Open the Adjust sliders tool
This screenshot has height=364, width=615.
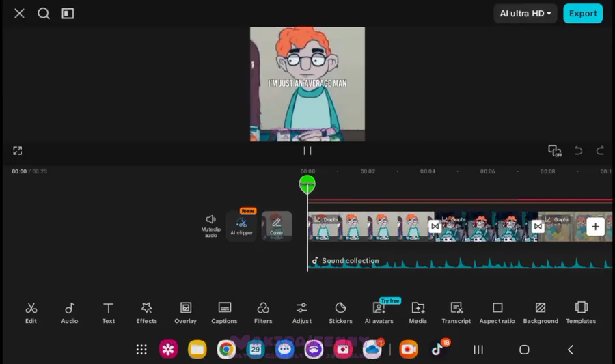point(301,313)
